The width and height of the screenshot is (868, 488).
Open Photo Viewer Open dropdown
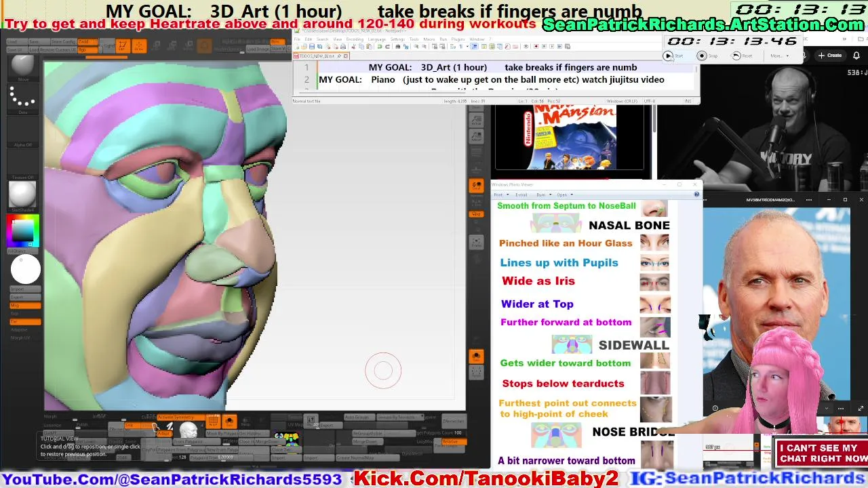click(564, 195)
